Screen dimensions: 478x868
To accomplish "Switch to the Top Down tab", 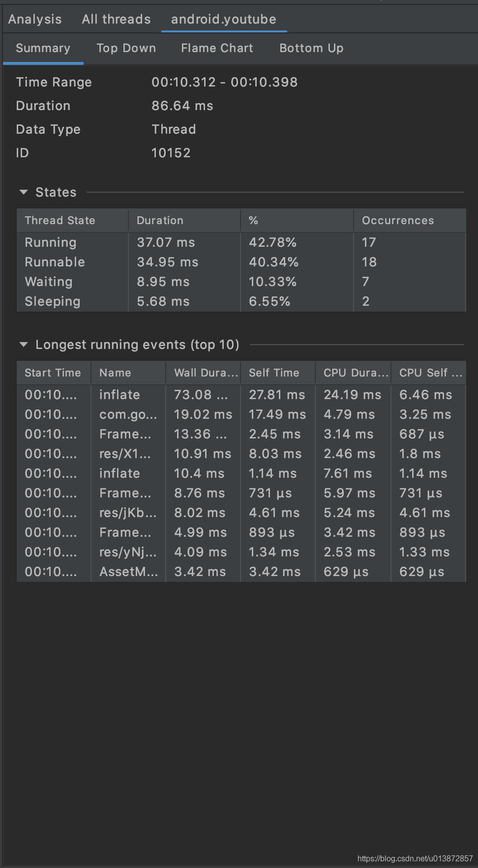I will pyautogui.click(x=126, y=48).
